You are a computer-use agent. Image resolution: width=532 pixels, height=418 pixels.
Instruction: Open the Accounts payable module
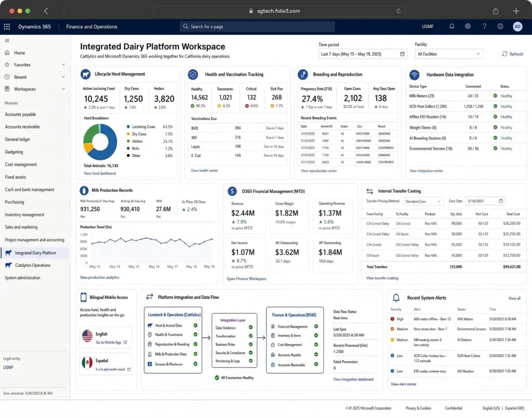coord(20,115)
